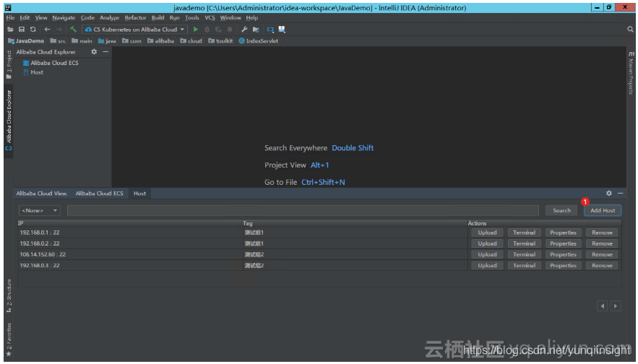The height and width of the screenshot is (364, 638).
Task: Open Project Structure toolbar icon
Action: click(256, 30)
